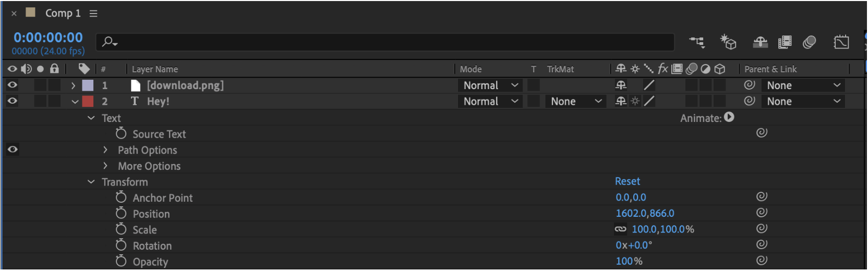
Task: Hide the Hey! text layer
Action: (x=13, y=101)
